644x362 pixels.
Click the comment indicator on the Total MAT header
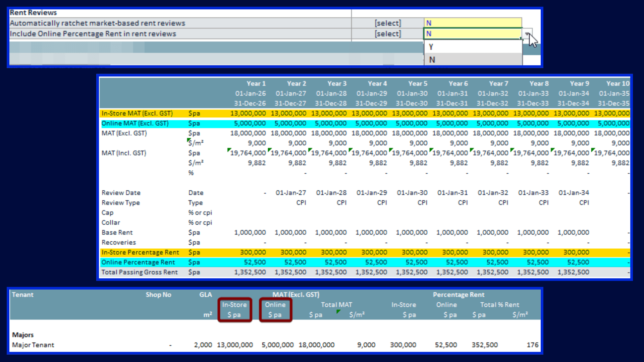click(x=338, y=312)
